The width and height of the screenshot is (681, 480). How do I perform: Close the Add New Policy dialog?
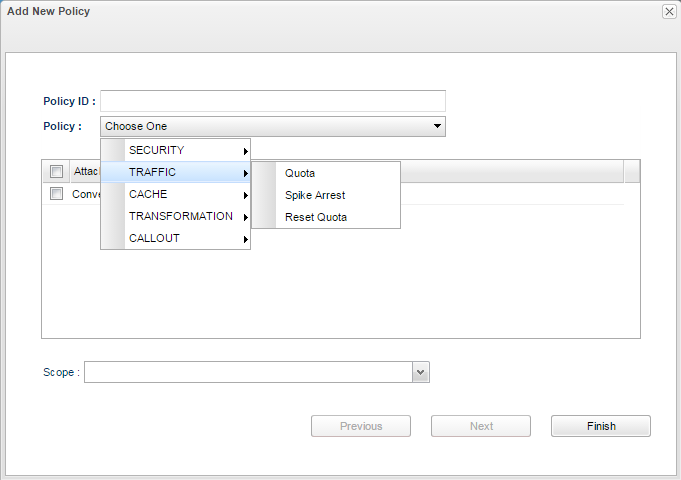coord(669,12)
